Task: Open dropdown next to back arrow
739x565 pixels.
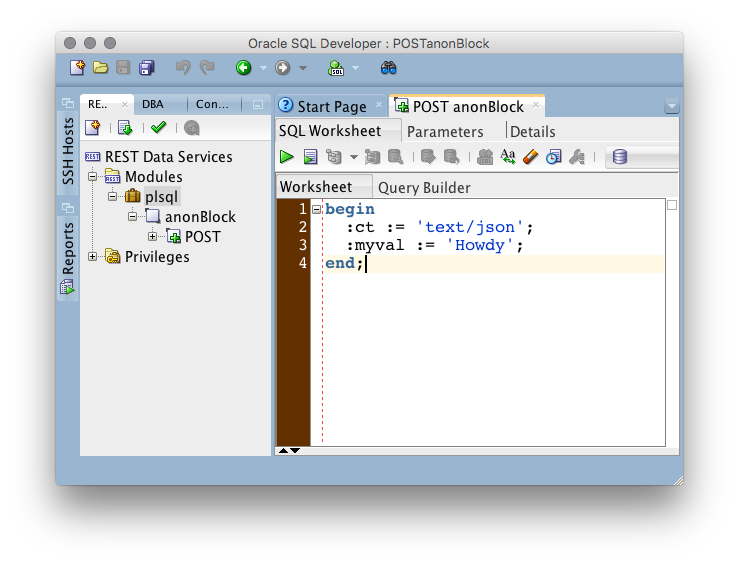Action: pos(263,68)
